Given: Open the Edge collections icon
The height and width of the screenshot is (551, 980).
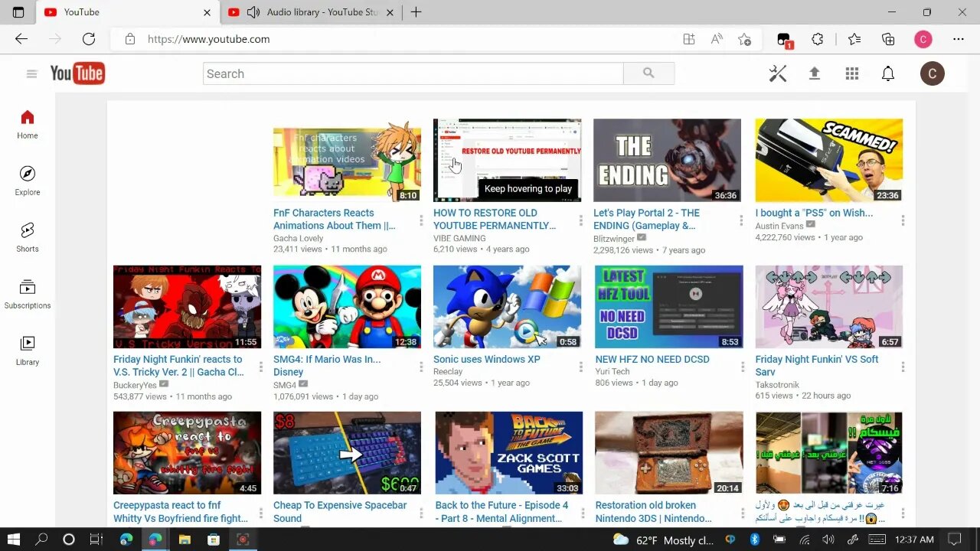Looking at the screenshot, I should click(x=888, y=39).
